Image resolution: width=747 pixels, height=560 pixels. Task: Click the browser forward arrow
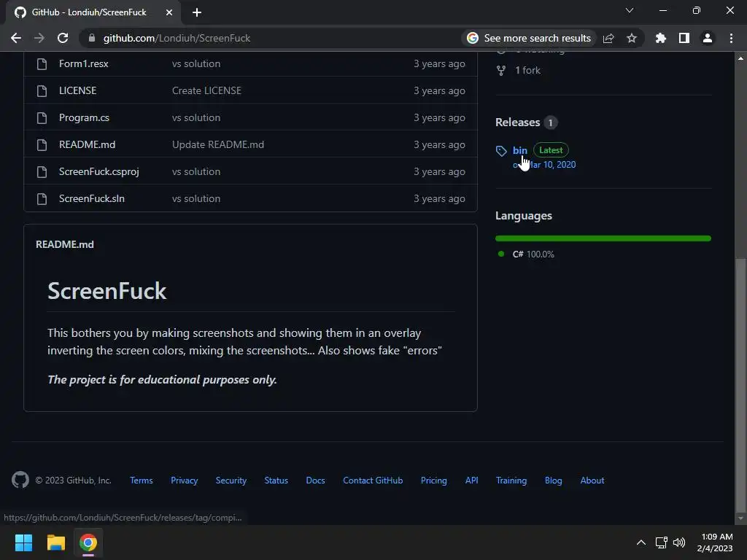39,38
